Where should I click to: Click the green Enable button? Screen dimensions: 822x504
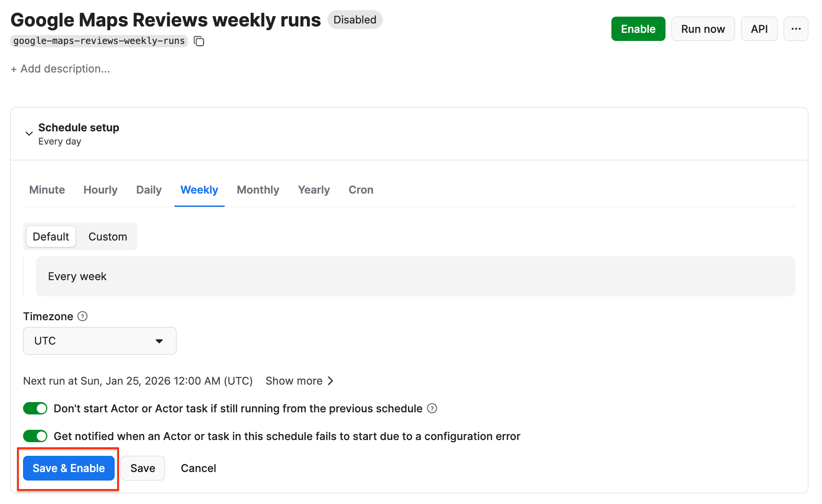tap(637, 29)
